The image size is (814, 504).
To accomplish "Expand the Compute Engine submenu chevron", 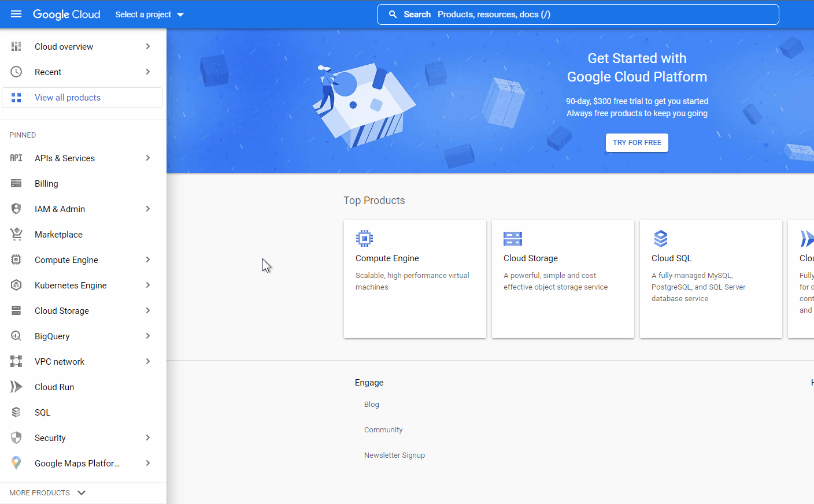I will click(x=148, y=260).
